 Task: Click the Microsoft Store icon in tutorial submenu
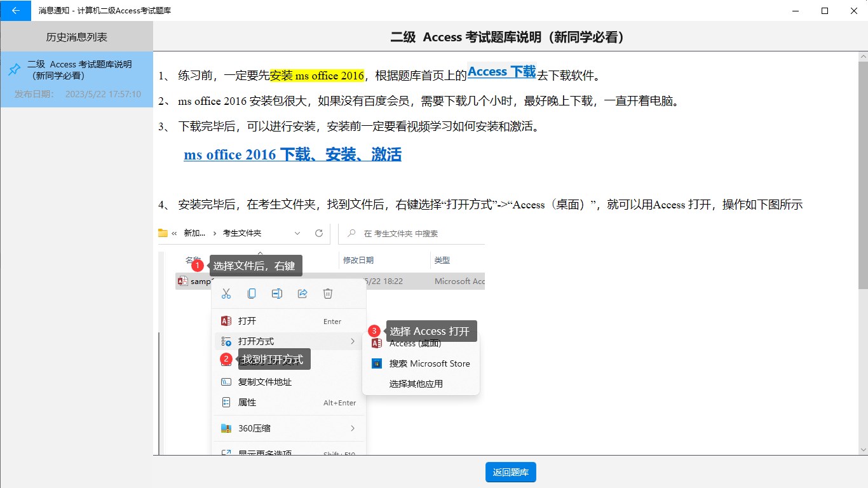click(x=377, y=363)
